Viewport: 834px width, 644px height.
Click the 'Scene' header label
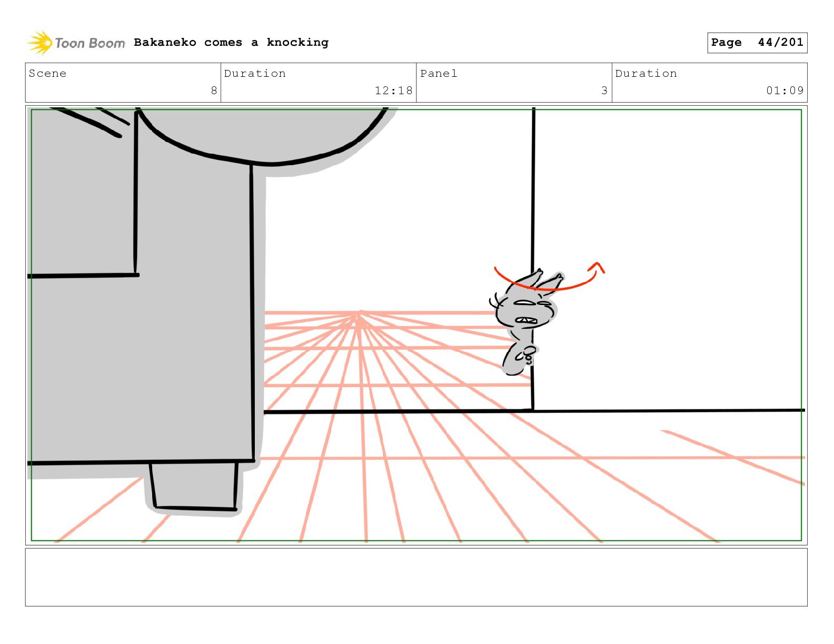(48, 74)
